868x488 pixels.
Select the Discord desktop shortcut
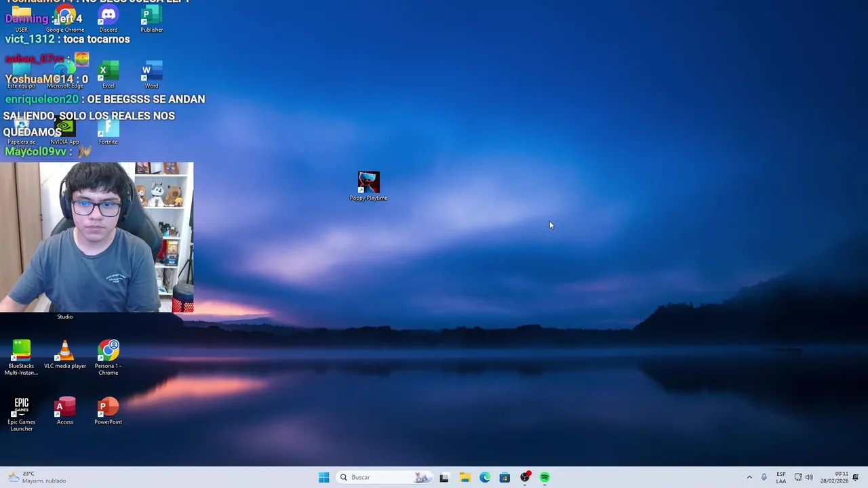click(x=108, y=19)
